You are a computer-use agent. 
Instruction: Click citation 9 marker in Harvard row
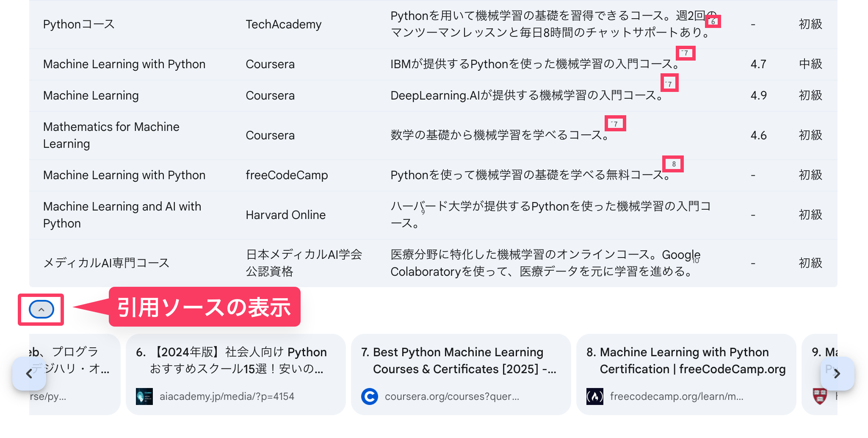(x=423, y=212)
